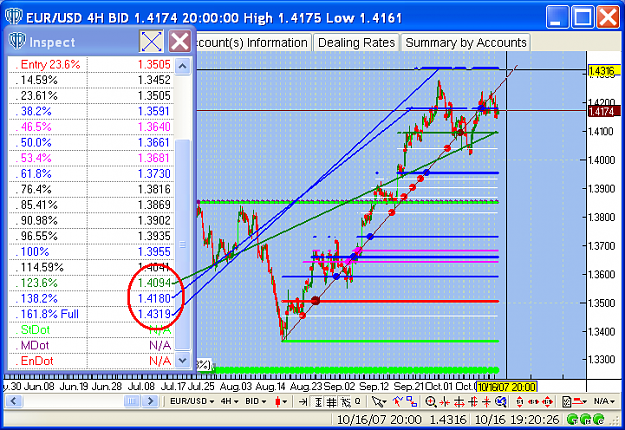Select the 123.6% row in Inspect
Image resolution: width=625 pixels, height=430 pixels.
tap(91, 283)
